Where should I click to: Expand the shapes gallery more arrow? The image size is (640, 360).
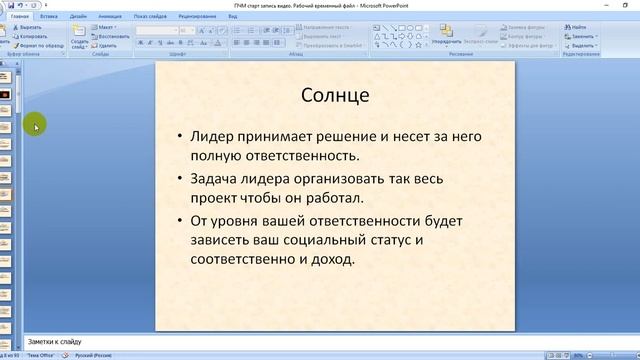coord(427,45)
